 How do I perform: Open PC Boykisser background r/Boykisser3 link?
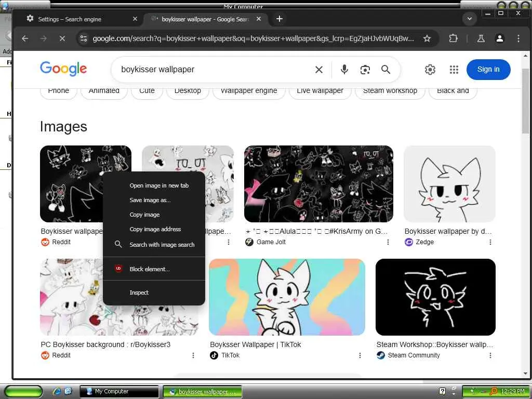[105, 344]
